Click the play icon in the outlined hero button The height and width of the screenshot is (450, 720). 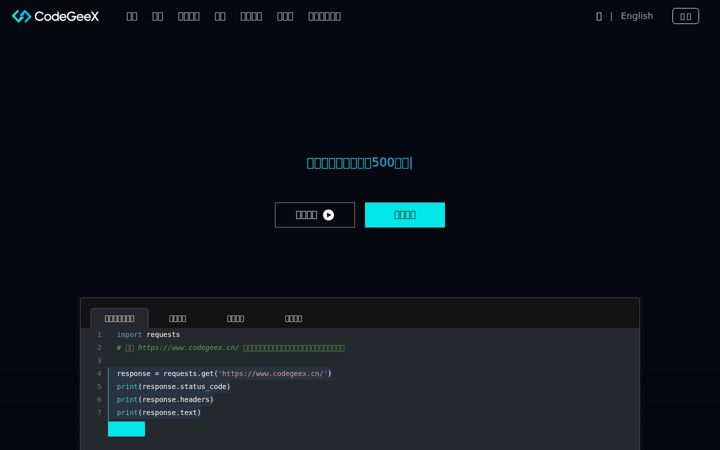pos(328,215)
